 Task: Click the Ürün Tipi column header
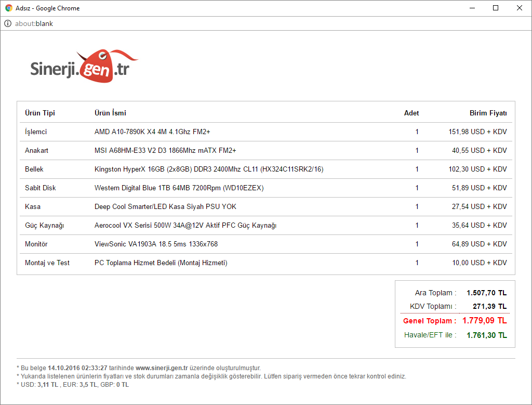tap(40, 113)
